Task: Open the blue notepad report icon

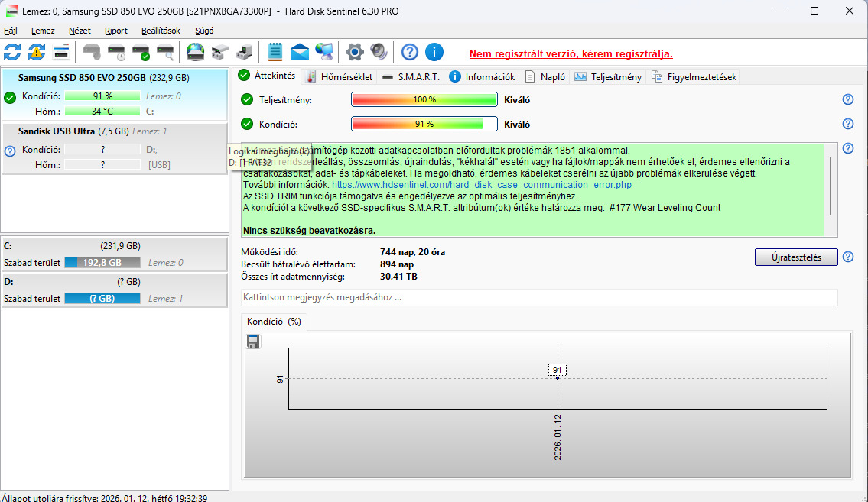Action: point(275,53)
